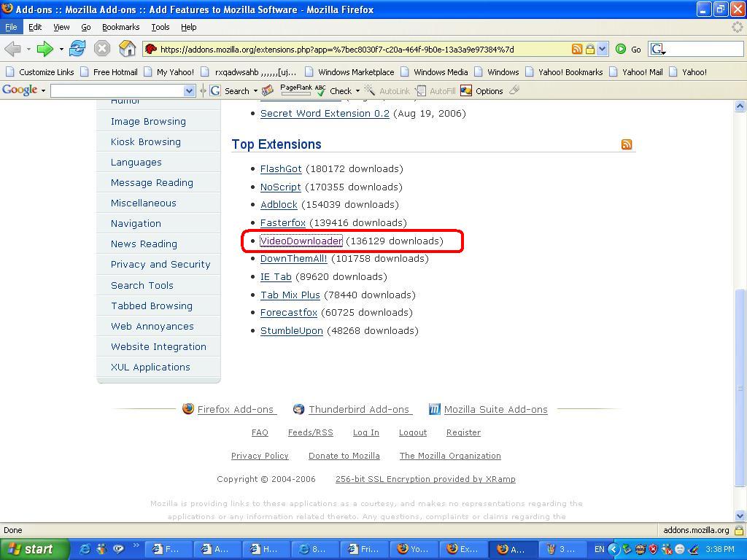This screenshot has height=560, width=747.
Task: Open the NoScript extension link
Action: click(x=280, y=187)
